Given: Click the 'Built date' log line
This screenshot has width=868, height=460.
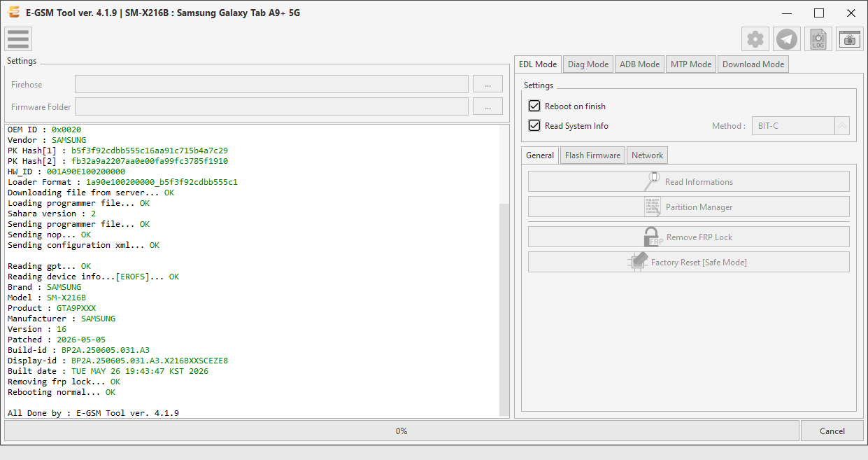Looking at the screenshot, I should point(108,371).
